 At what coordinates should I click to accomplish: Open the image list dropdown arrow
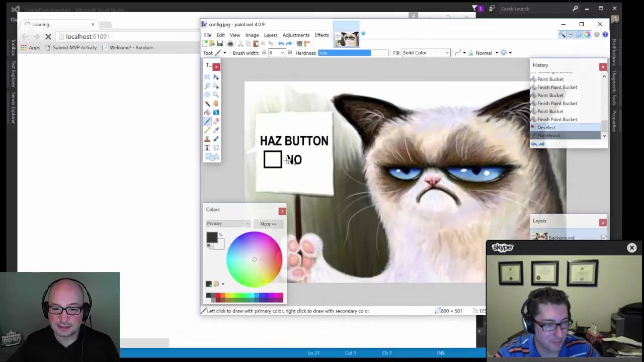click(x=363, y=34)
